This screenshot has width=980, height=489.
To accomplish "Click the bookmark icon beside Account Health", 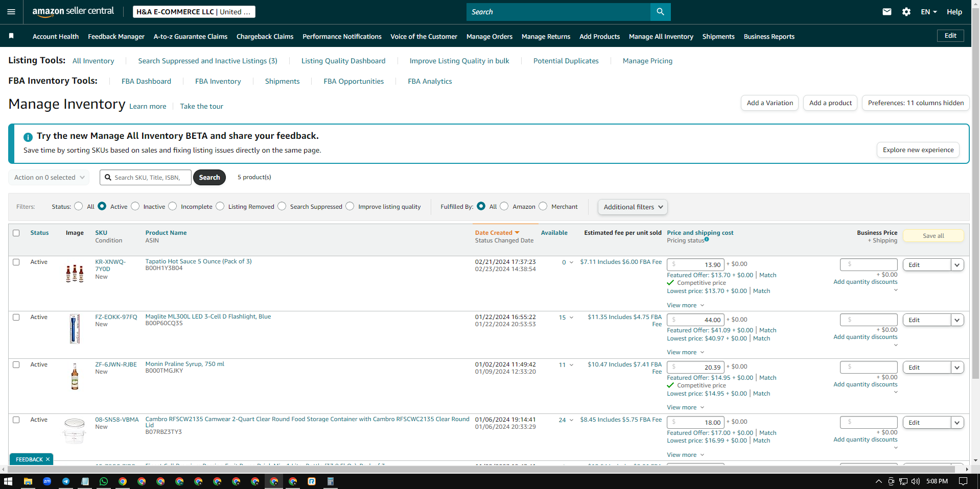I will [x=11, y=36].
